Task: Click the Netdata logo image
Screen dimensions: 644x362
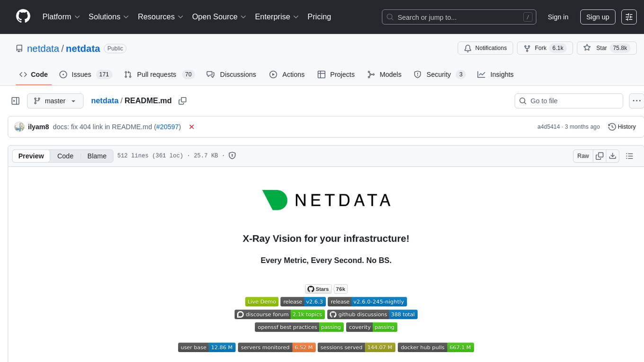Action: pos(326,200)
